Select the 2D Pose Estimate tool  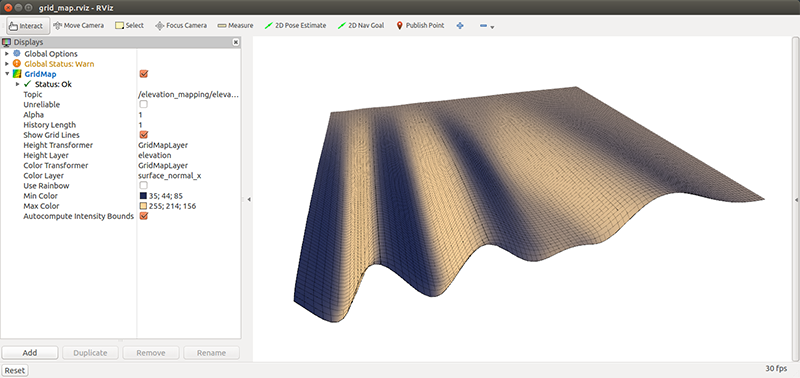tap(295, 26)
